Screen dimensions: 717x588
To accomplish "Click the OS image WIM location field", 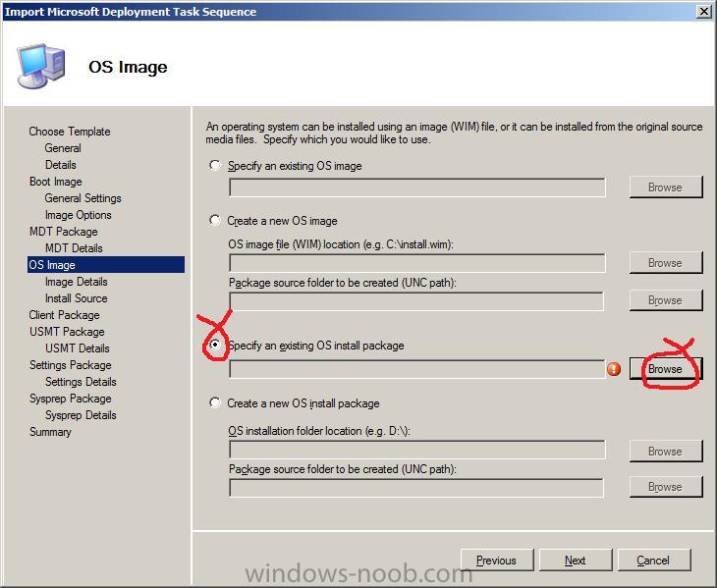I will pos(417,263).
